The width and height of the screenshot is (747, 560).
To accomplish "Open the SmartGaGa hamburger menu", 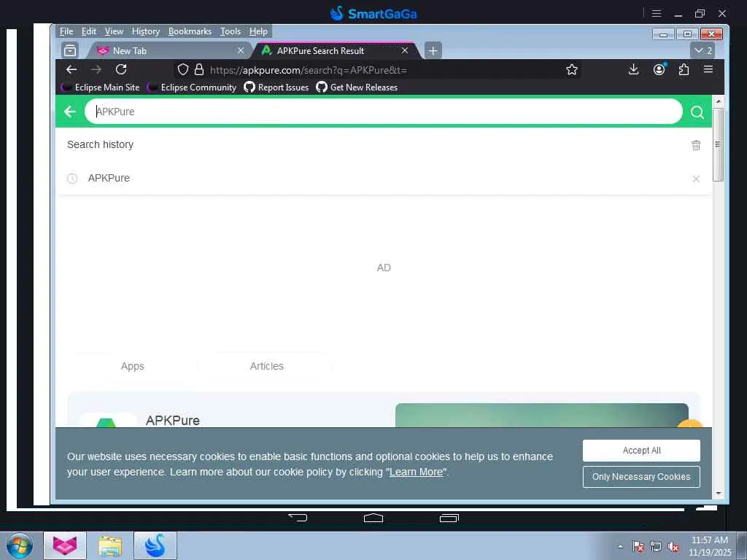I will 657,13.
